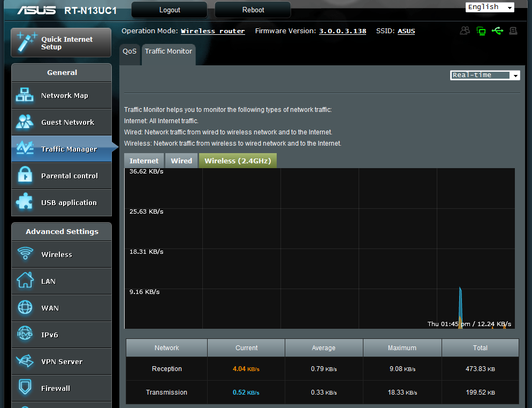Click the ASUS logo
This screenshot has width=532, height=408.
click(36, 10)
